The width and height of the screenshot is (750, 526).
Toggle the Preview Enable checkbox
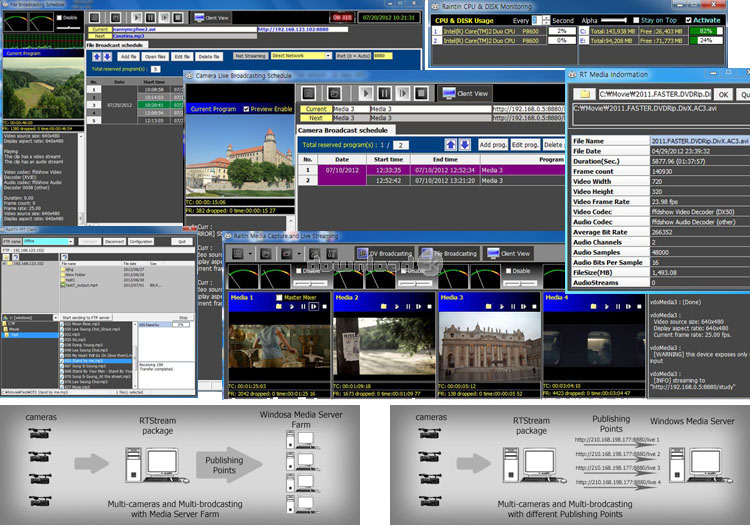[246, 109]
